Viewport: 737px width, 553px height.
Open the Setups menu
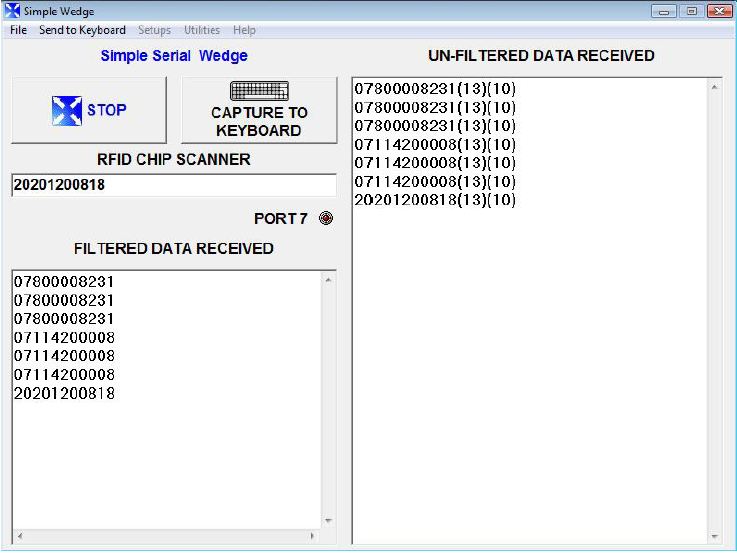pyautogui.click(x=154, y=30)
